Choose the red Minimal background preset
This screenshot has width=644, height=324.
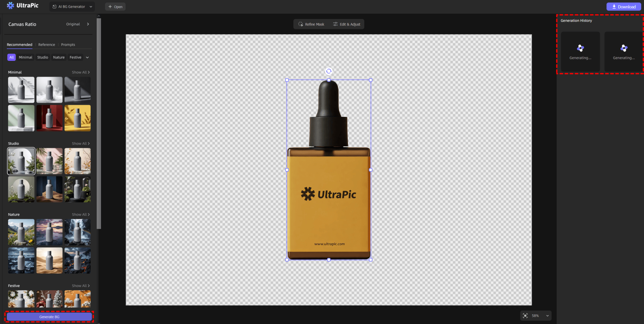coord(50,118)
